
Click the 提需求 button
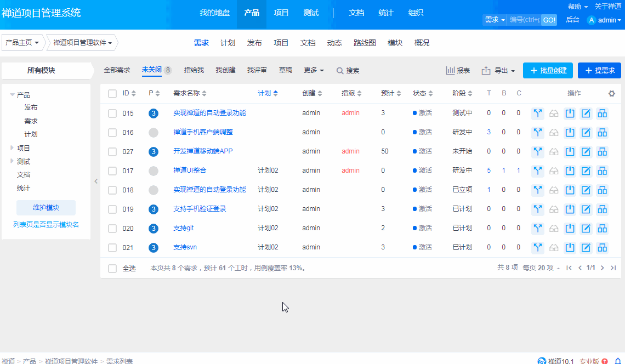pos(599,71)
